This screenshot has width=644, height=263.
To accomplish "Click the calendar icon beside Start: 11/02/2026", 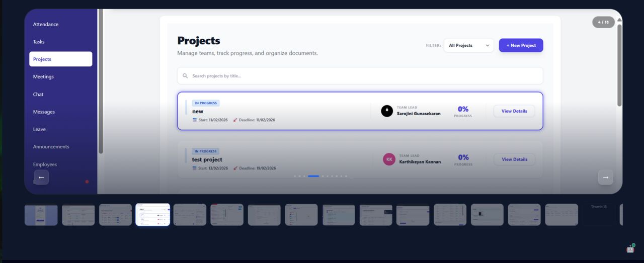I will tap(194, 120).
